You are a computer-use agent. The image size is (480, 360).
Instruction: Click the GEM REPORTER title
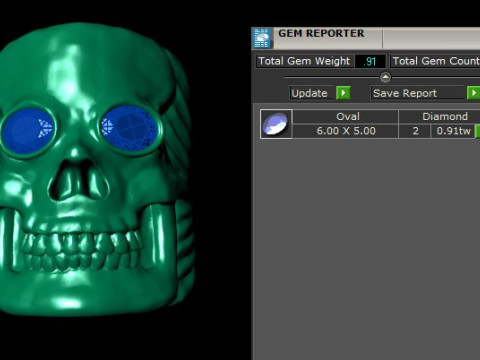pyautogui.click(x=321, y=33)
